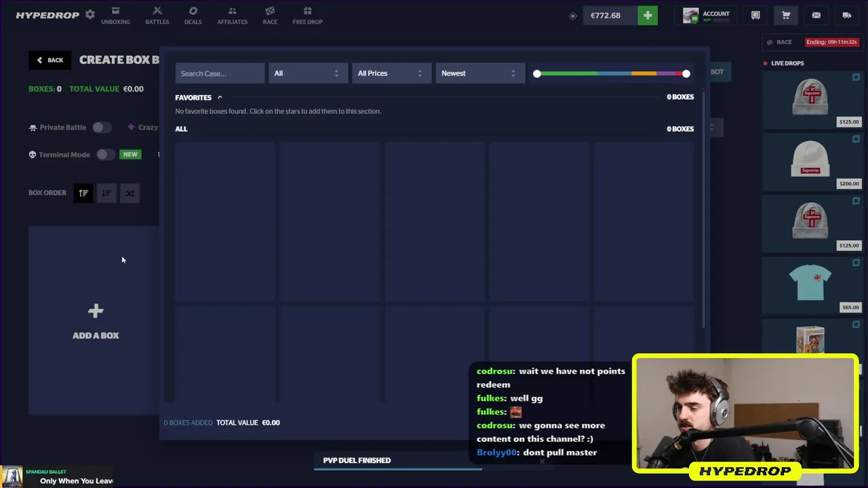This screenshot has width=868, height=488.
Task: Click the €772.68 balance display
Action: (x=610, y=15)
